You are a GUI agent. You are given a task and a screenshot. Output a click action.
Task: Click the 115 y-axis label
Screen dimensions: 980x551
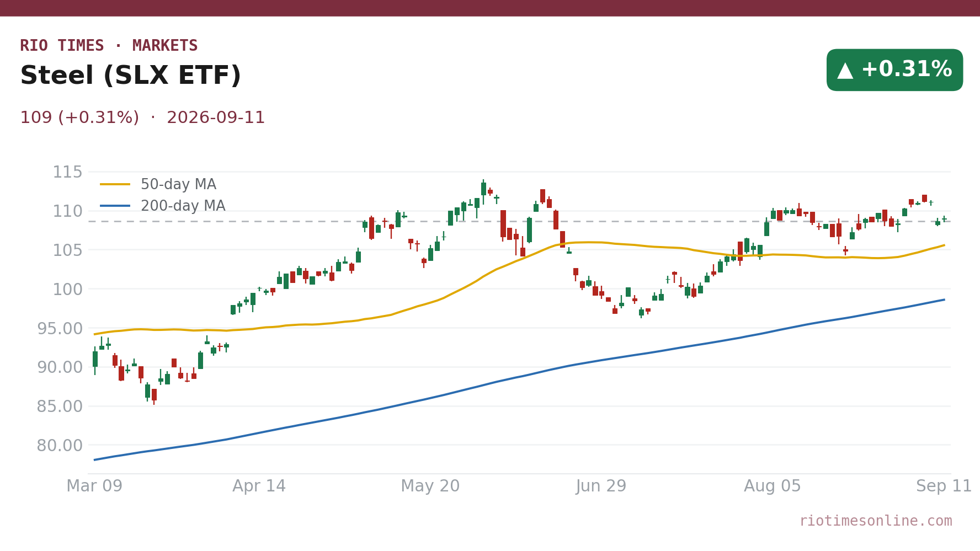pos(67,173)
